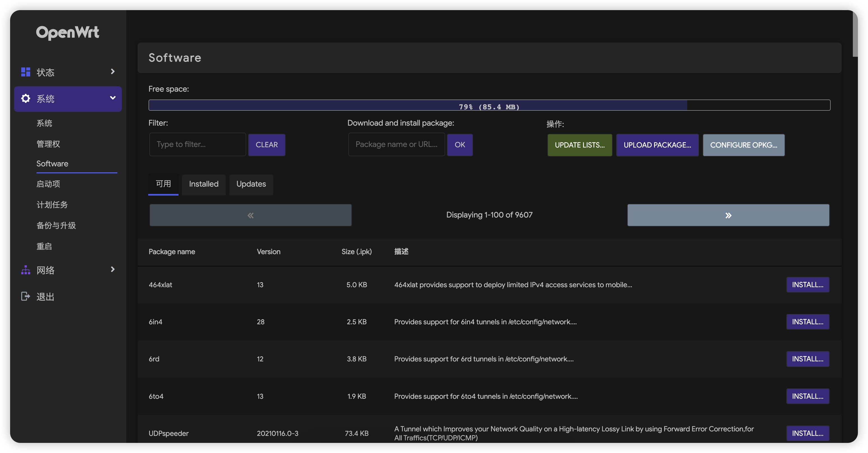Go to next page with double-right arrows
868x453 pixels.
coord(728,215)
